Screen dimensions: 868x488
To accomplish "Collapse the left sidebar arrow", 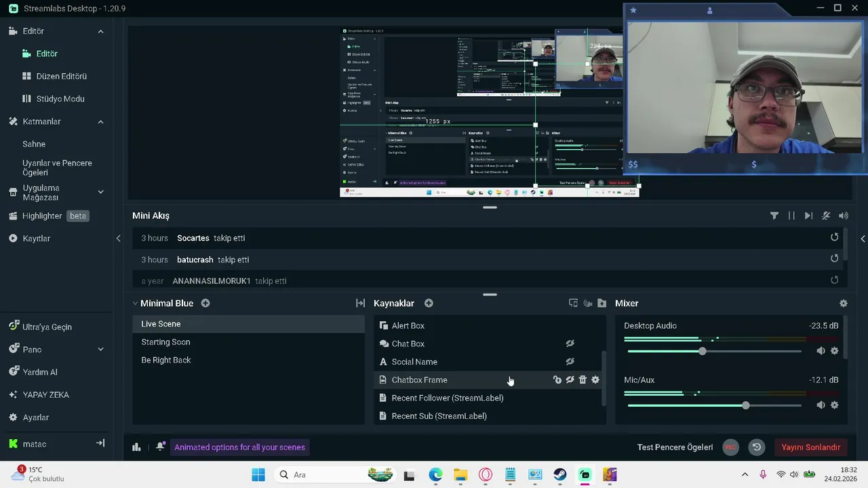I will (118, 239).
